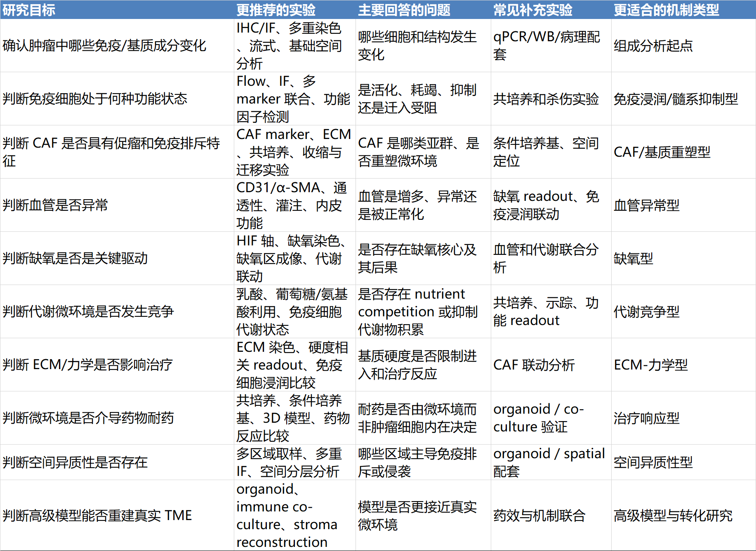The image size is (756, 551).
Task: Click the CAF/基质重塑型 cell
Action: coord(662,152)
